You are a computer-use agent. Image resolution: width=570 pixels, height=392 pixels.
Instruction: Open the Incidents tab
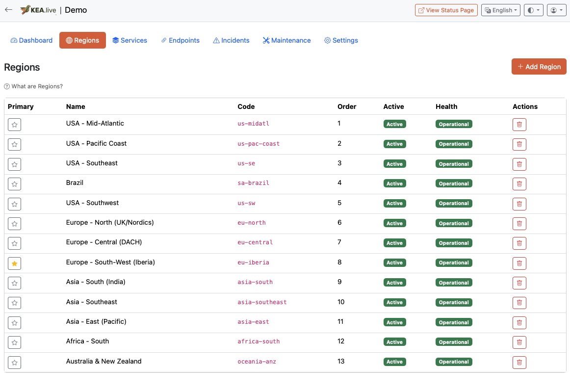pyautogui.click(x=231, y=40)
